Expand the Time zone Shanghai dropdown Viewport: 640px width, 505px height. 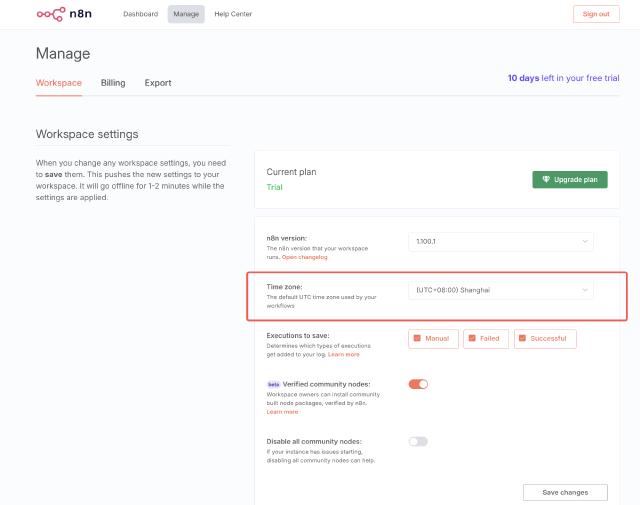click(x=500, y=290)
